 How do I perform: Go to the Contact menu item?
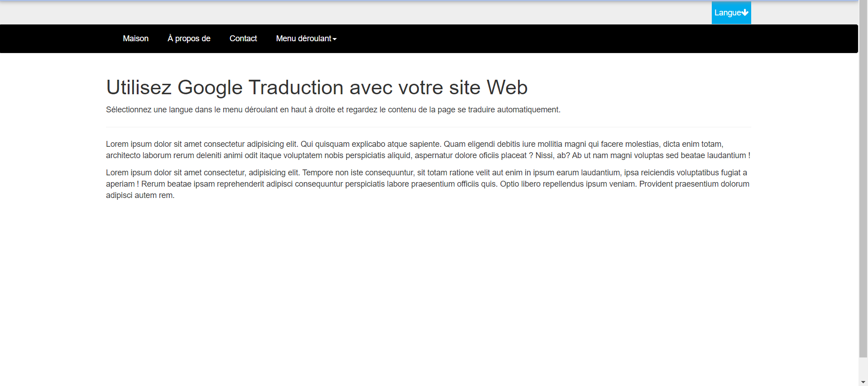coord(243,39)
